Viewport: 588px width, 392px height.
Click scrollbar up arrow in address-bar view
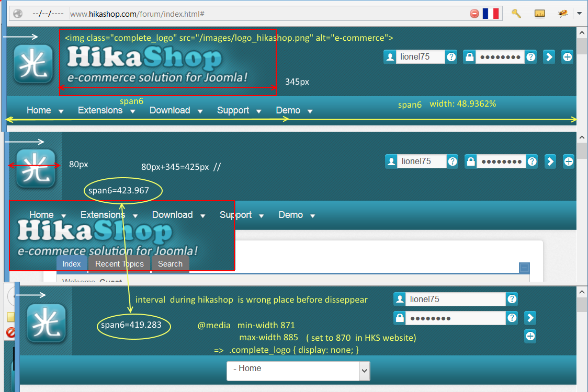pos(582,32)
